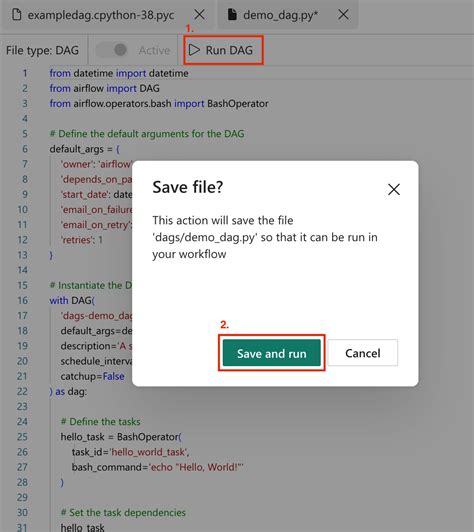
Task: Click Save and run button
Action: click(x=271, y=353)
